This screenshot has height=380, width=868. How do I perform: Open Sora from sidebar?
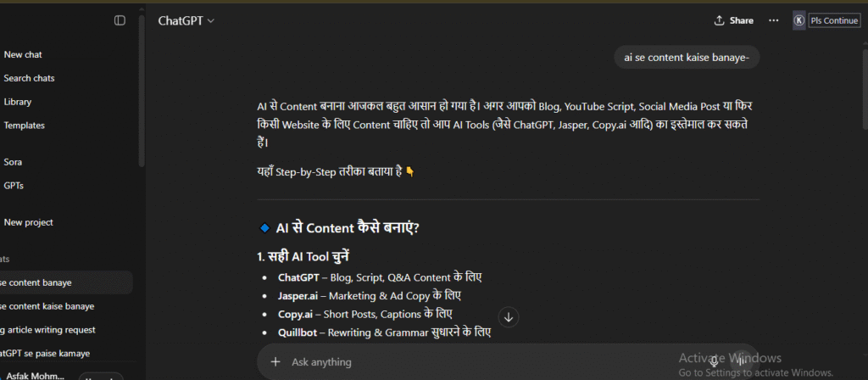[13, 162]
